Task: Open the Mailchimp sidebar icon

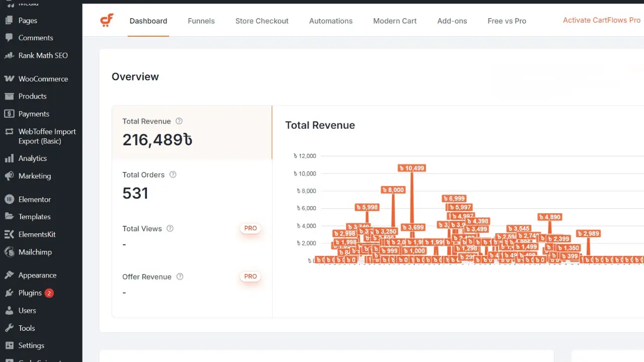Action: pos(9,252)
